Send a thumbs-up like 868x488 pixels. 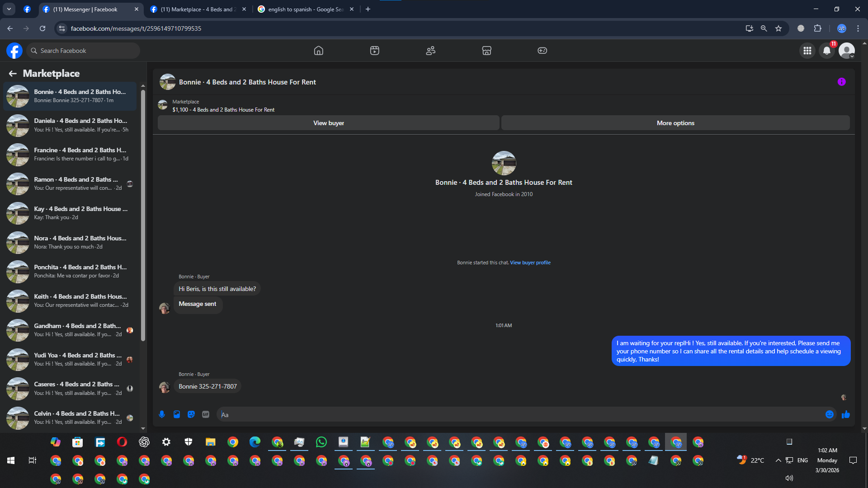pos(846,414)
